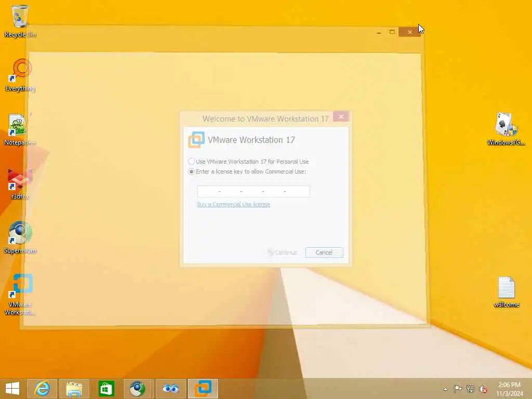This screenshot has width=532, height=399.
Task: Open the clock showing 2:06 PM
Action: (509, 389)
